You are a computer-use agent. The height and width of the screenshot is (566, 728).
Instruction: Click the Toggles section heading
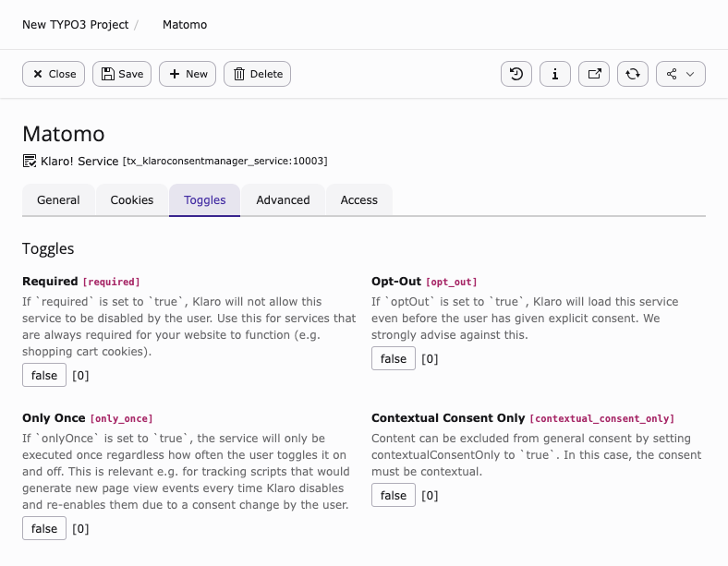(x=48, y=248)
